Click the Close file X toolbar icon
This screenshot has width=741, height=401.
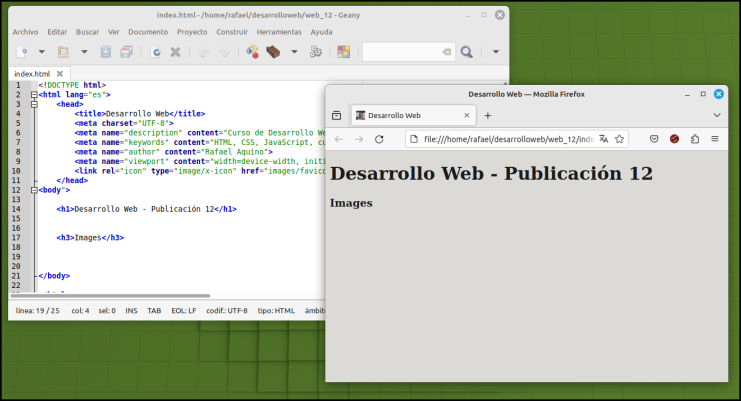[175, 52]
